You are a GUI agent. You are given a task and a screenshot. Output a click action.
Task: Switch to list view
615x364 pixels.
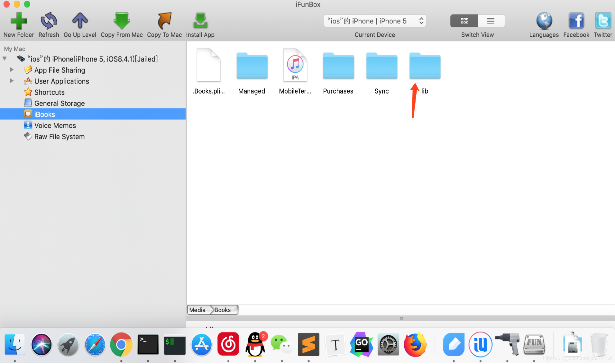click(x=491, y=21)
